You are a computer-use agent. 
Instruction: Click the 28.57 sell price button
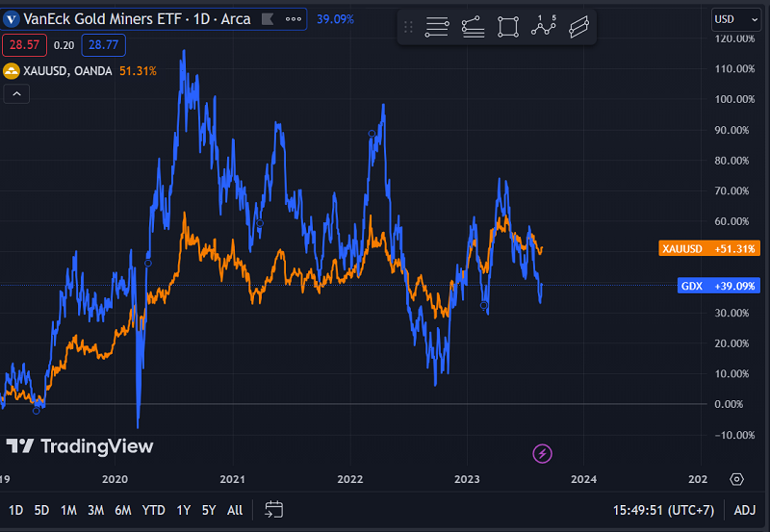pos(21,44)
